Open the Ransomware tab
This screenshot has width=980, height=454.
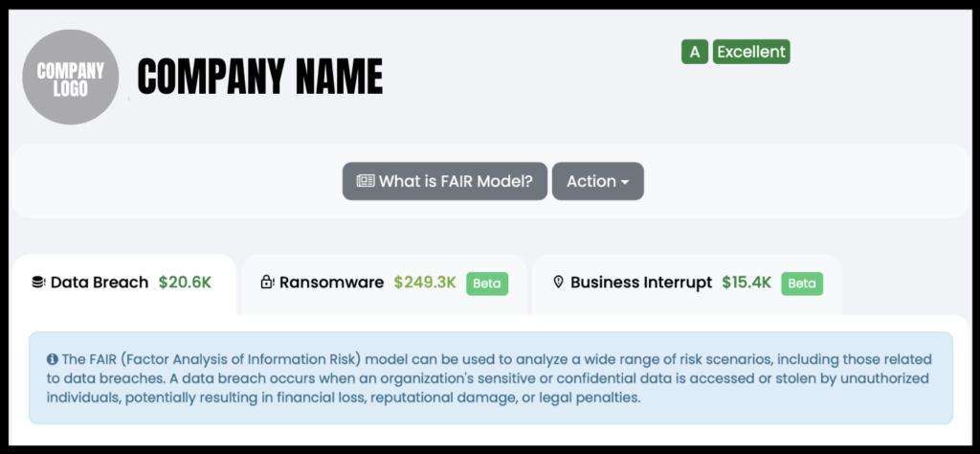click(x=330, y=283)
